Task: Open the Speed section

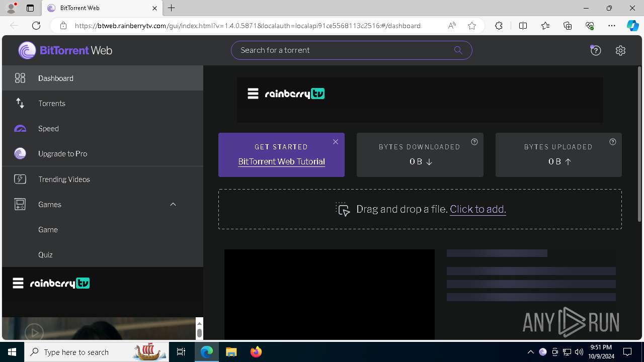Action: click(103, 128)
